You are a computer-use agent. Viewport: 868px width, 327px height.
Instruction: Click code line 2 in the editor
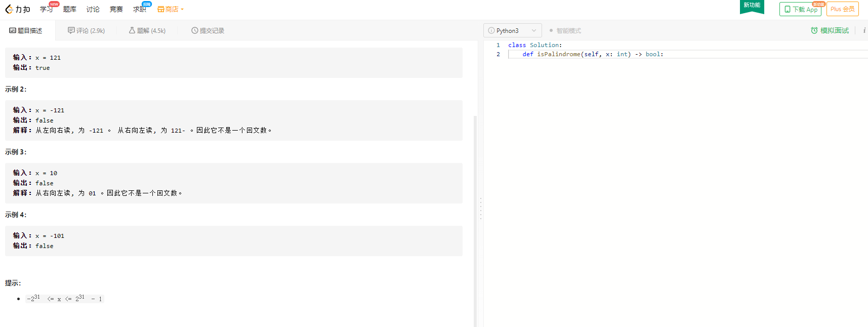click(x=592, y=54)
